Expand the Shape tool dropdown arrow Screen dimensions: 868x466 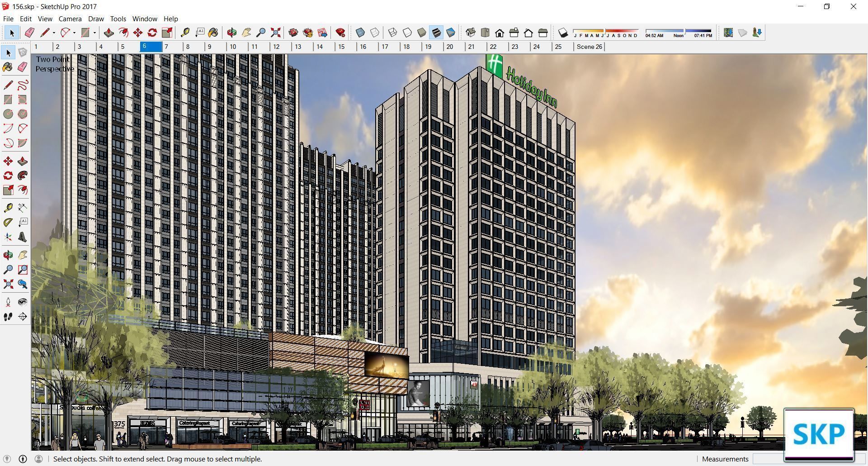(x=94, y=33)
